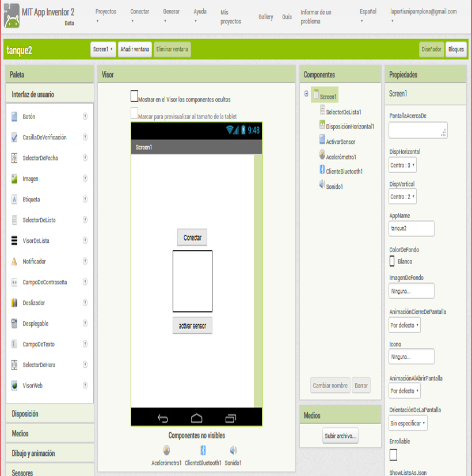Open the Proyectos menu
Screen dimensions: 472x476
[x=105, y=12]
